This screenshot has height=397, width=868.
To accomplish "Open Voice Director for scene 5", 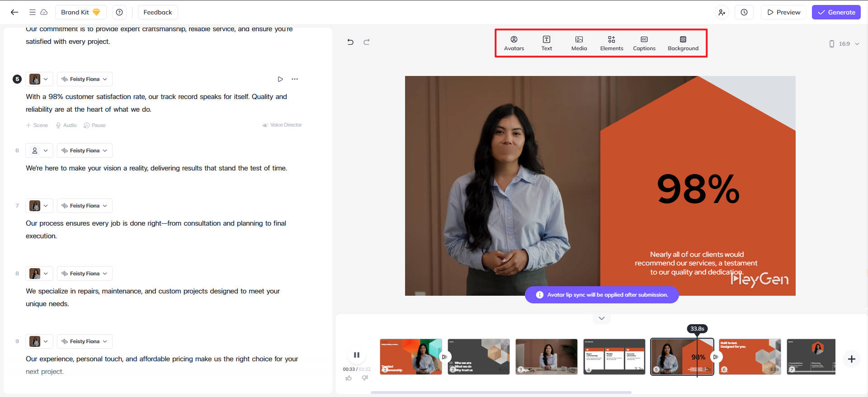I will (282, 125).
